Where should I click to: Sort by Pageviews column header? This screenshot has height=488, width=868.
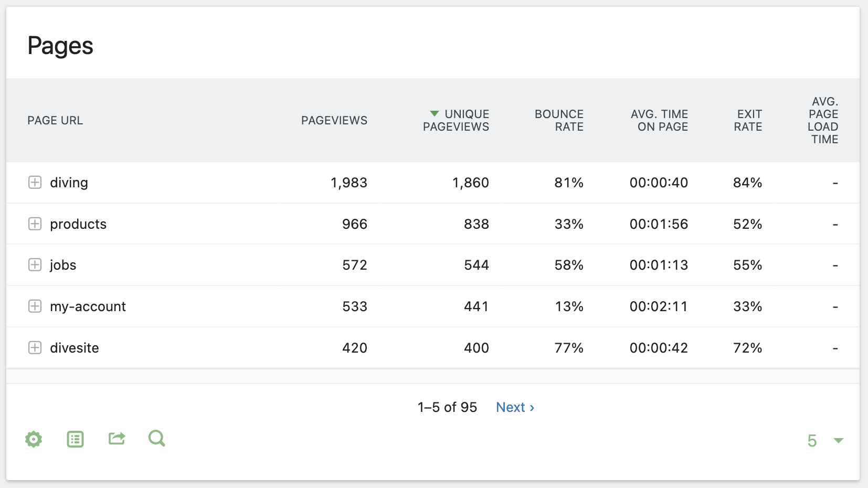click(334, 121)
